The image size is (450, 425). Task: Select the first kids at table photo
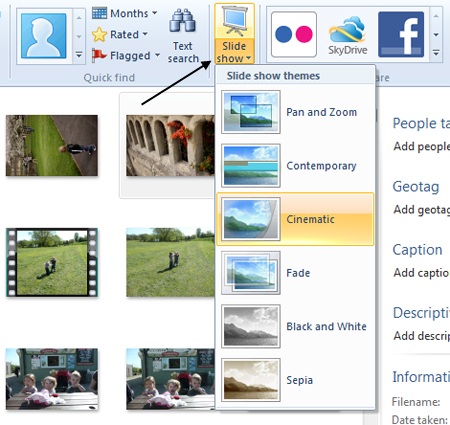(x=52, y=379)
